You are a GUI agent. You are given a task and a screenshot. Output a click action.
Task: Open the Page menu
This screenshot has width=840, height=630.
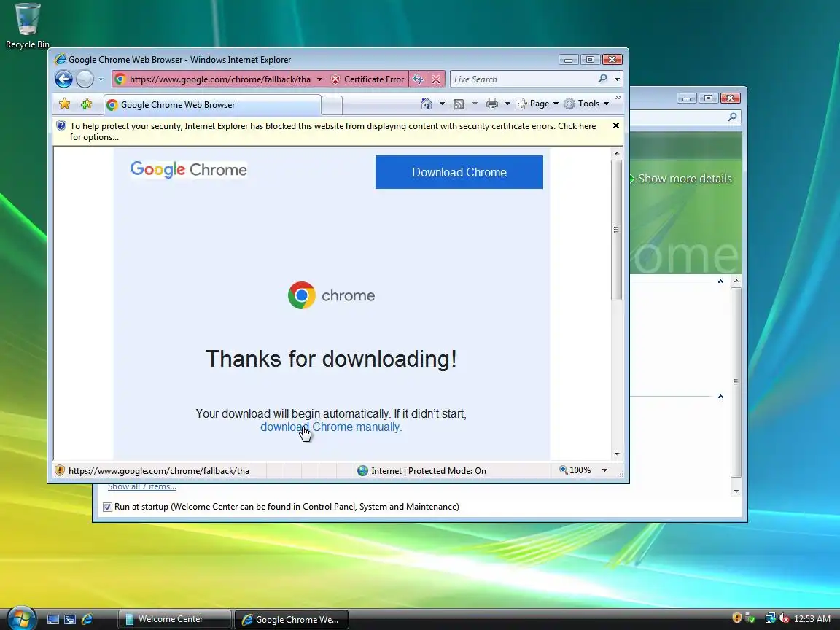(x=537, y=104)
